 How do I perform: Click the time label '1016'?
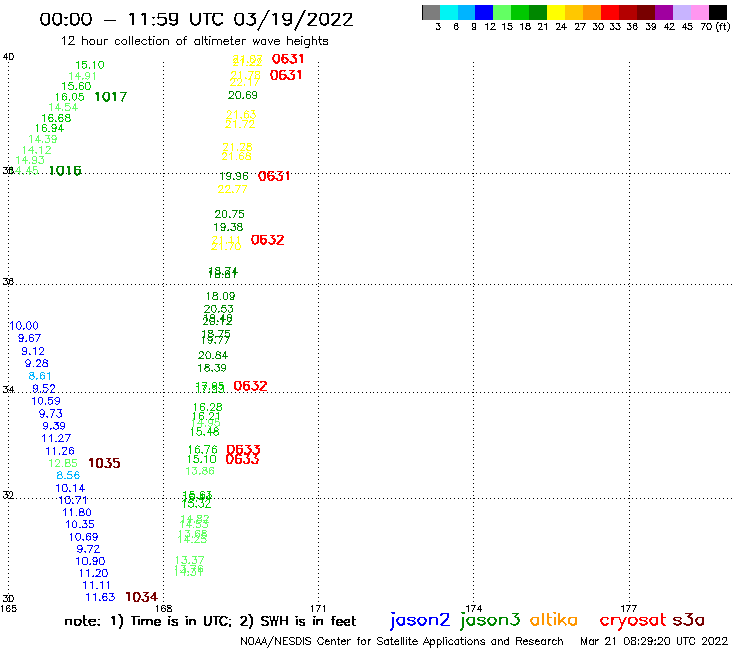coord(65,170)
